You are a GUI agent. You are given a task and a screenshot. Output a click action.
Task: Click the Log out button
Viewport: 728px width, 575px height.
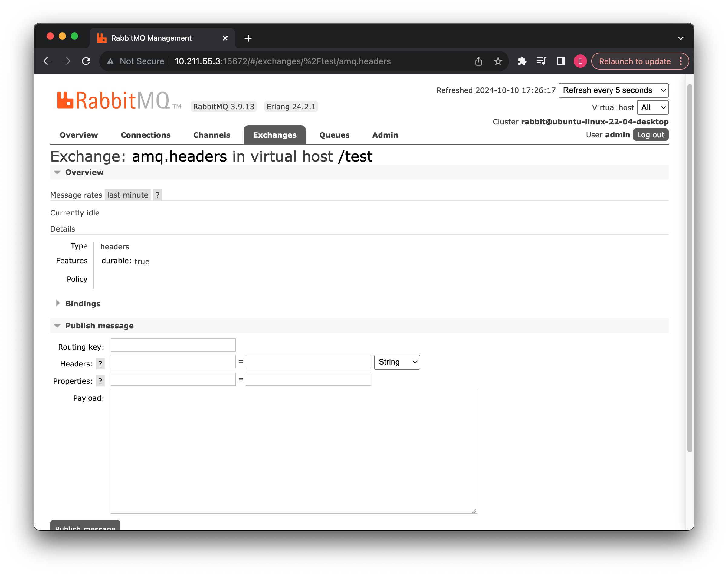(650, 135)
